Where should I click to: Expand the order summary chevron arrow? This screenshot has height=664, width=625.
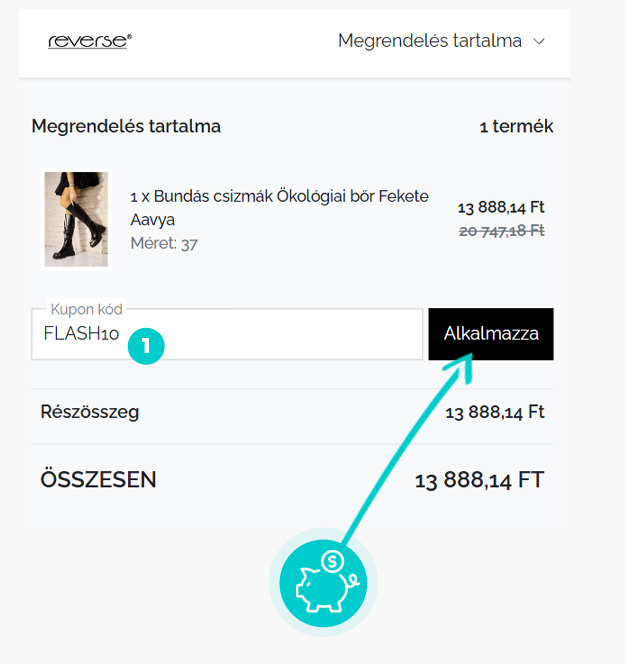540,42
